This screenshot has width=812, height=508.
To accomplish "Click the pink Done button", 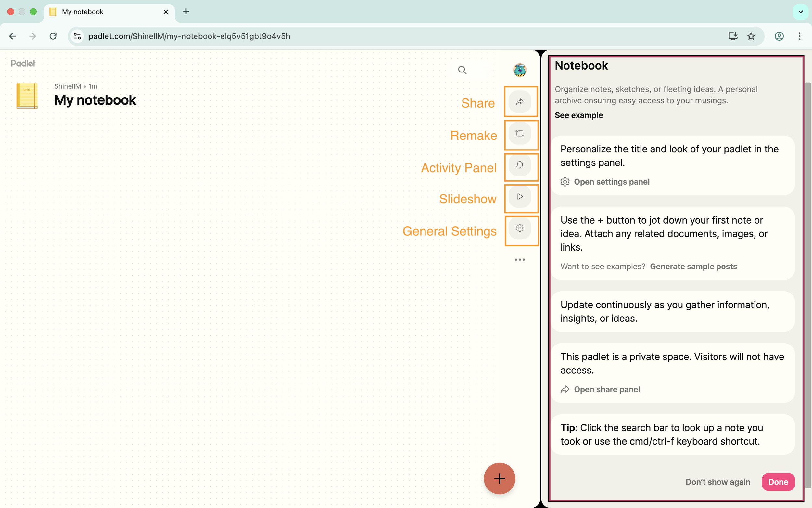I will (778, 482).
